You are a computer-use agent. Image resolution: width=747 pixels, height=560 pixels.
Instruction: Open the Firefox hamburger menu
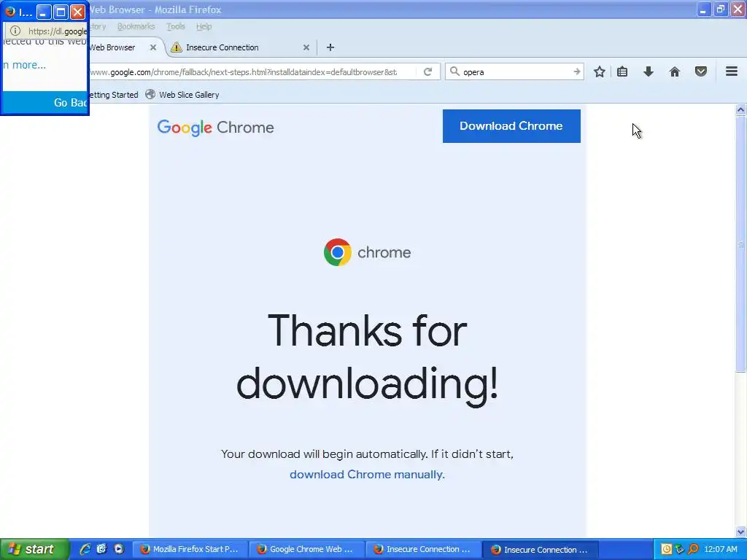tap(732, 71)
